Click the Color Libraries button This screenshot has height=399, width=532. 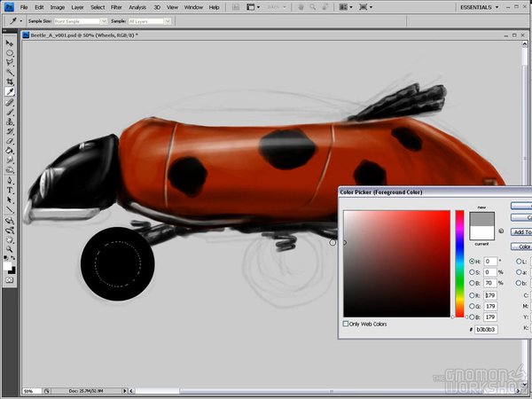click(523, 246)
